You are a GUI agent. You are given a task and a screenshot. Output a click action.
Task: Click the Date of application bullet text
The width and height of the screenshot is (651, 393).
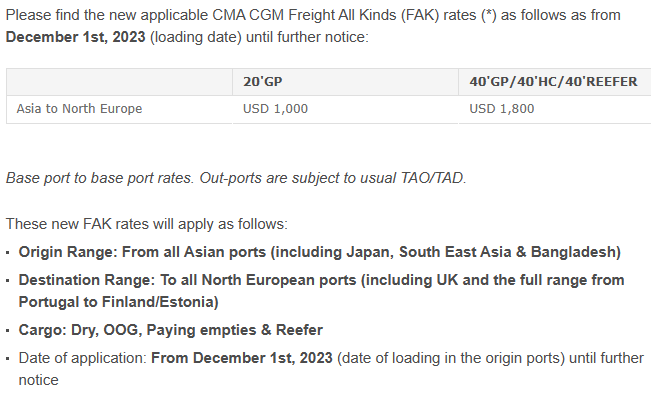point(331,369)
